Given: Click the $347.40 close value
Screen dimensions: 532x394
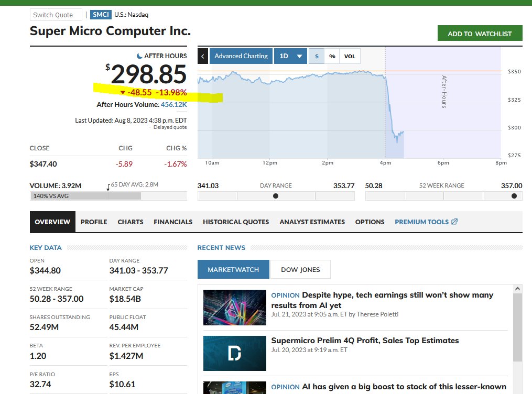Looking at the screenshot, I should [43, 164].
